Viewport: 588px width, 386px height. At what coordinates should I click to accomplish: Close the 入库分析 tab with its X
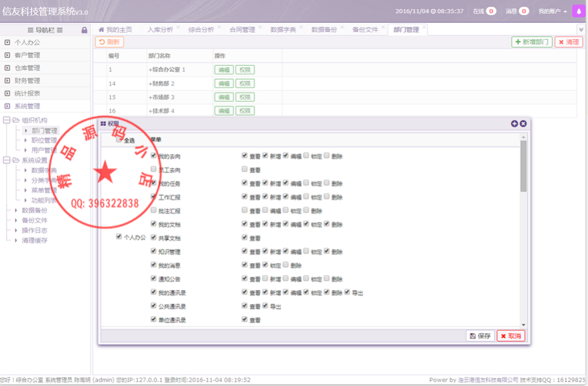point(178,27)
